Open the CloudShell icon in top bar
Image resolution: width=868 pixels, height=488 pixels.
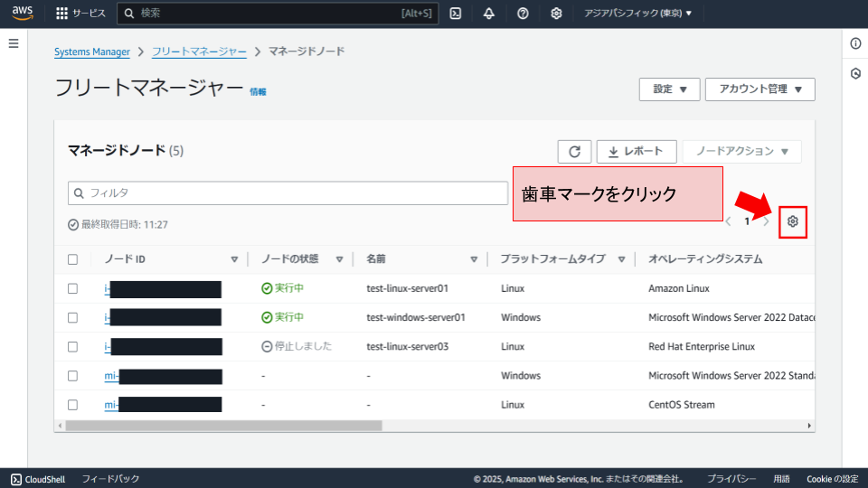coord(456,14)
